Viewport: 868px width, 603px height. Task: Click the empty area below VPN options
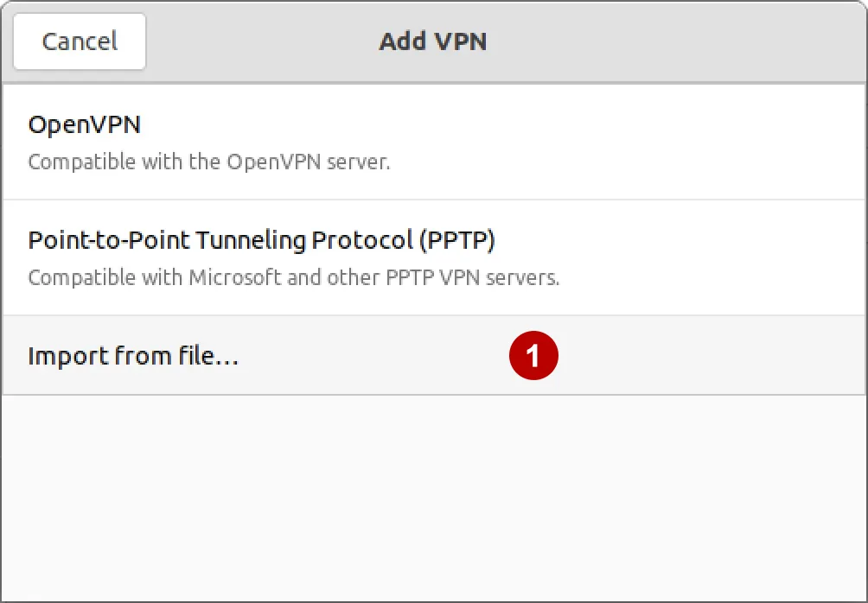click(432, 492)
